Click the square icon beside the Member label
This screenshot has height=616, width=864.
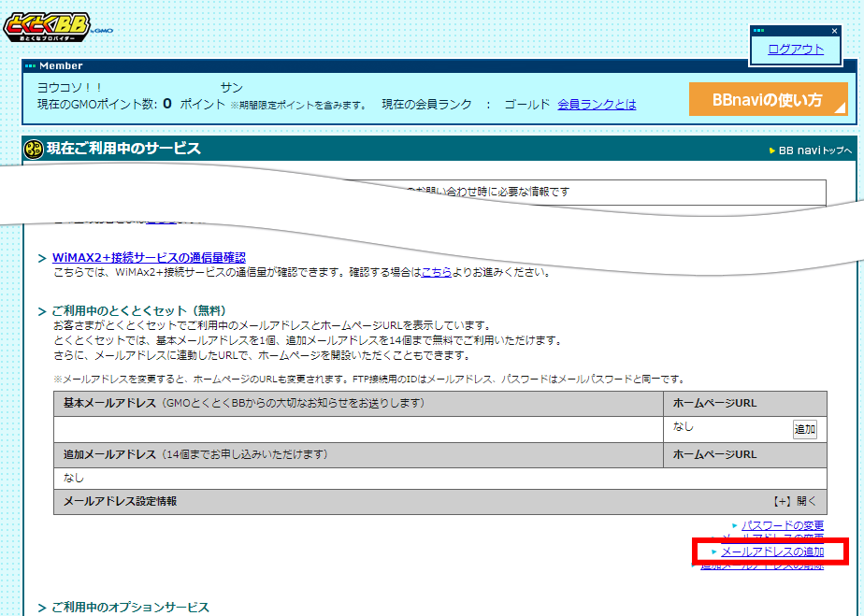pyautogui.click(x=30, y=65)
